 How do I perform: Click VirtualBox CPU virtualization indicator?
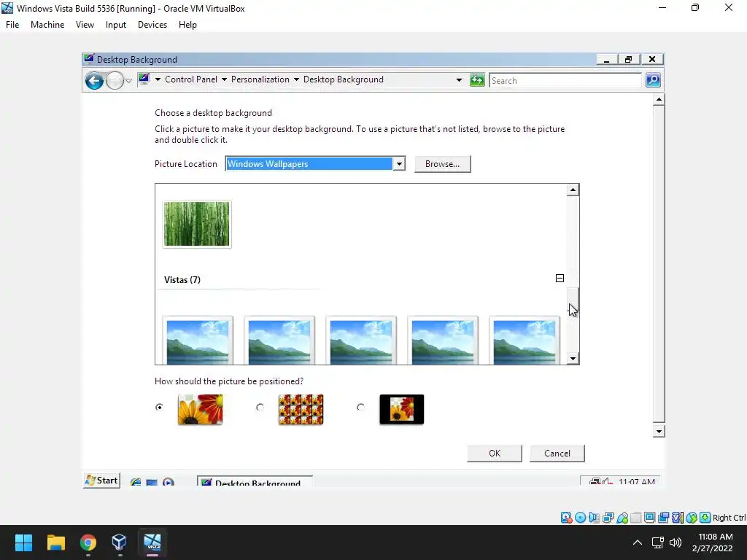click(678, 518)
